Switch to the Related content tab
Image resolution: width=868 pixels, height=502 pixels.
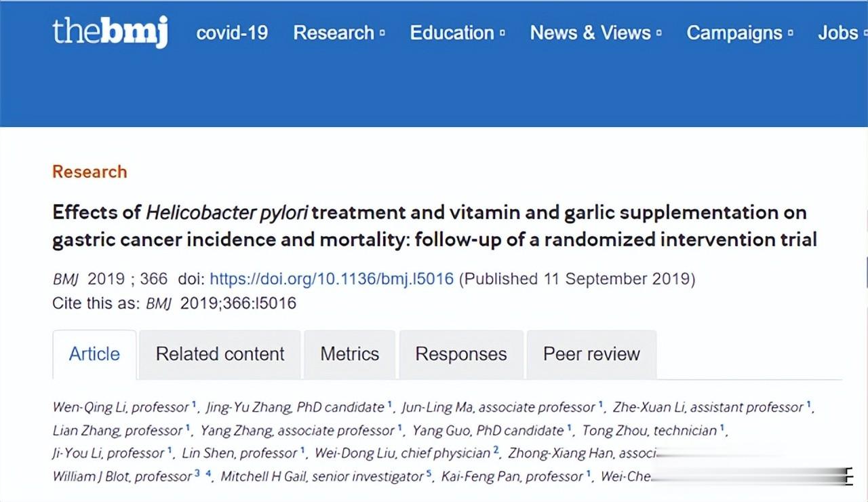[x=220, y=354]
